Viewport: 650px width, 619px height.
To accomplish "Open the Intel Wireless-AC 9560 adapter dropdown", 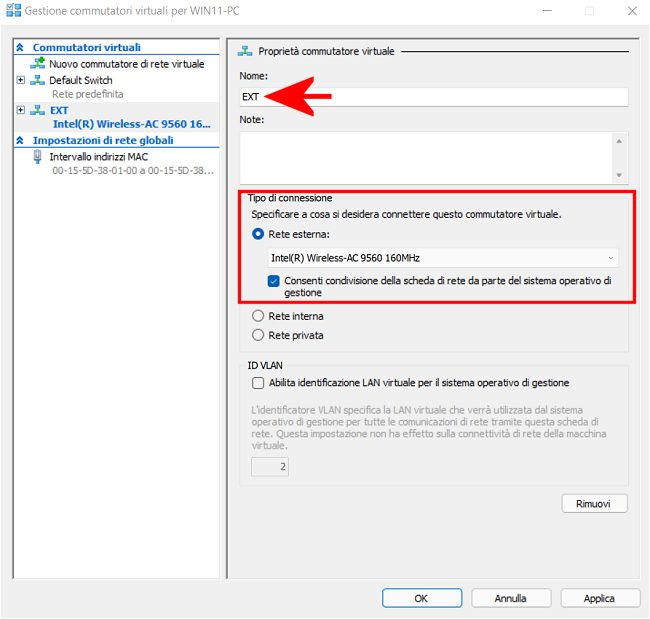I will (440, 258).
